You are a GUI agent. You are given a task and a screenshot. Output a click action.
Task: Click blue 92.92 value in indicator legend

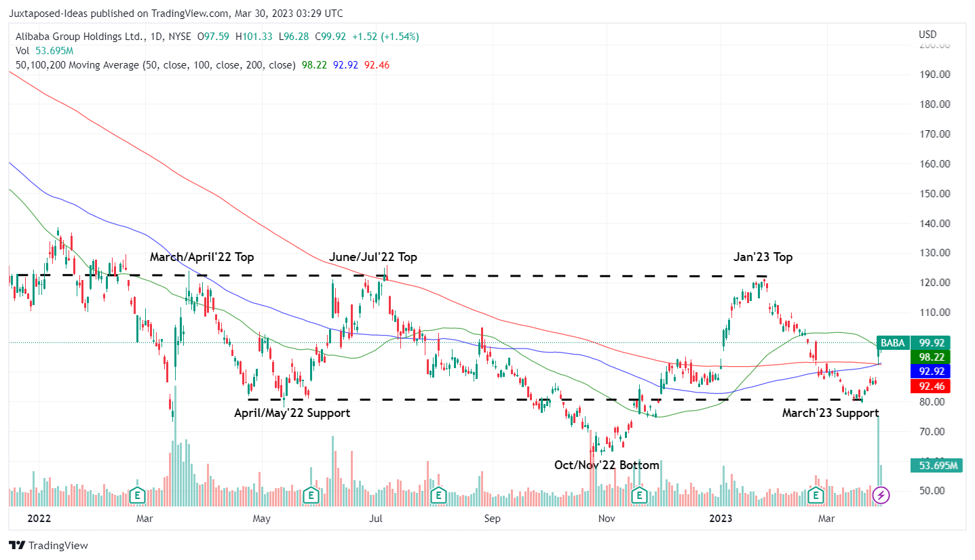tap(344, 65)
